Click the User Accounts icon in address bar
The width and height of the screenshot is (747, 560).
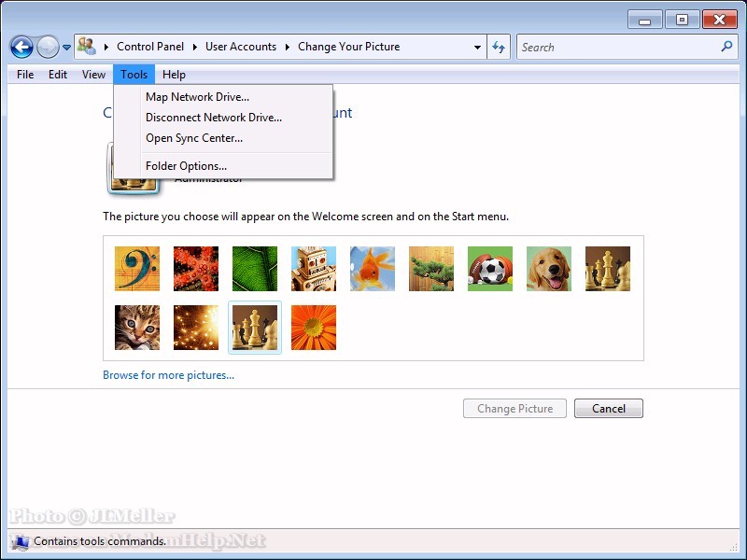coord(86,46)
